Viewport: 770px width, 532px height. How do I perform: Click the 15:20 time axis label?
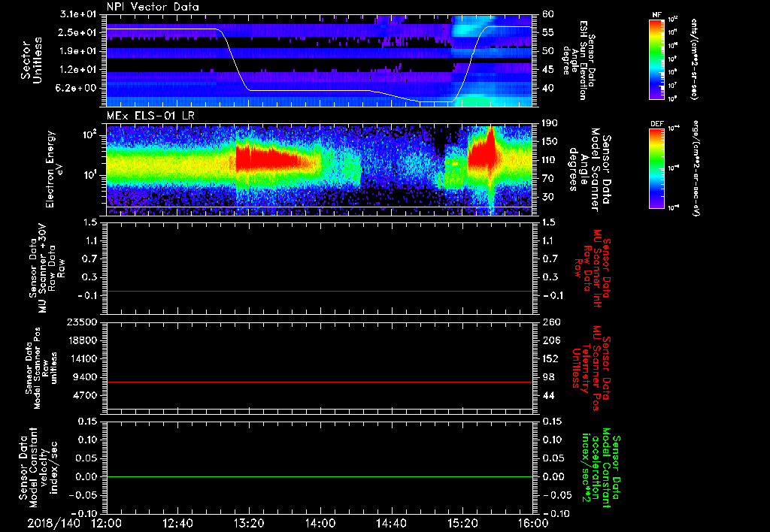point(462,523)
